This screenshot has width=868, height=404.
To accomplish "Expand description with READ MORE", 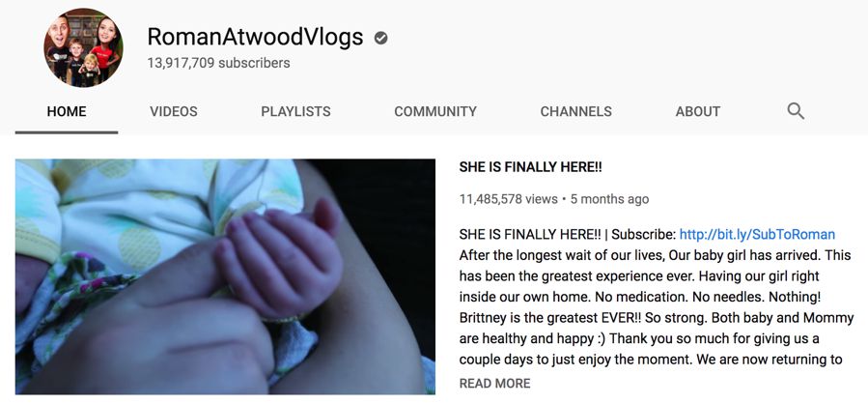I will point(494,384).
